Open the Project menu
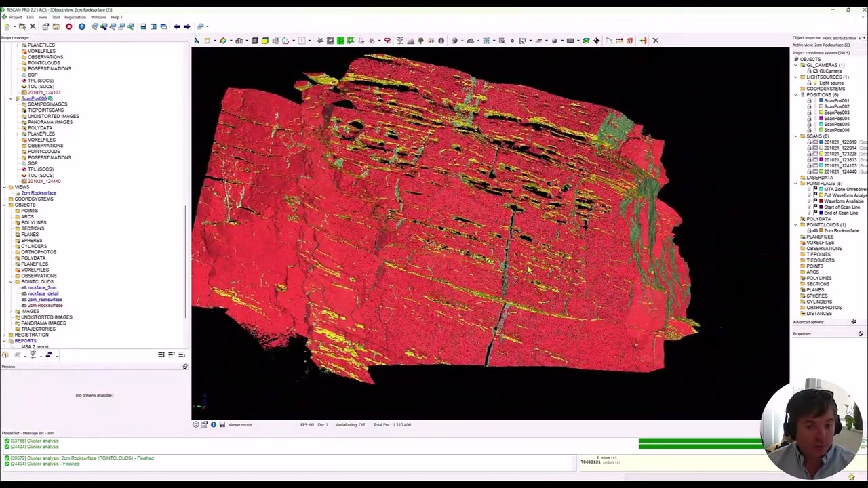868x488 pixels. tap(16, 17)
